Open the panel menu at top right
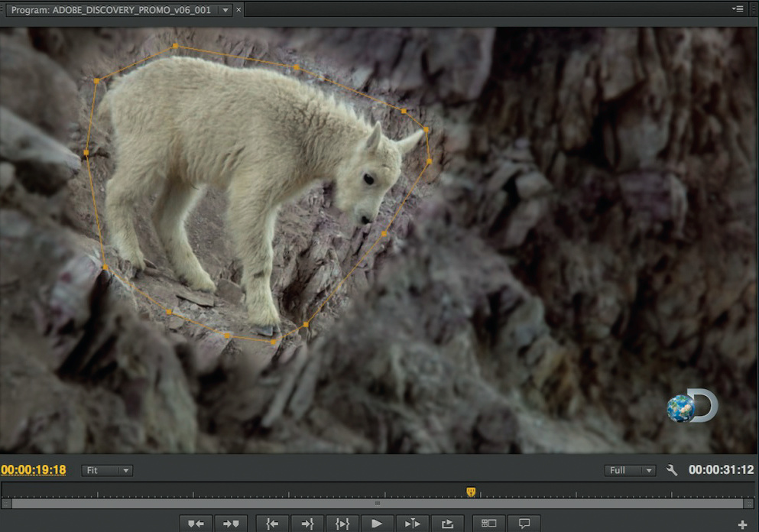This screenshot has width=759, height=532. [x=738, y=9]
